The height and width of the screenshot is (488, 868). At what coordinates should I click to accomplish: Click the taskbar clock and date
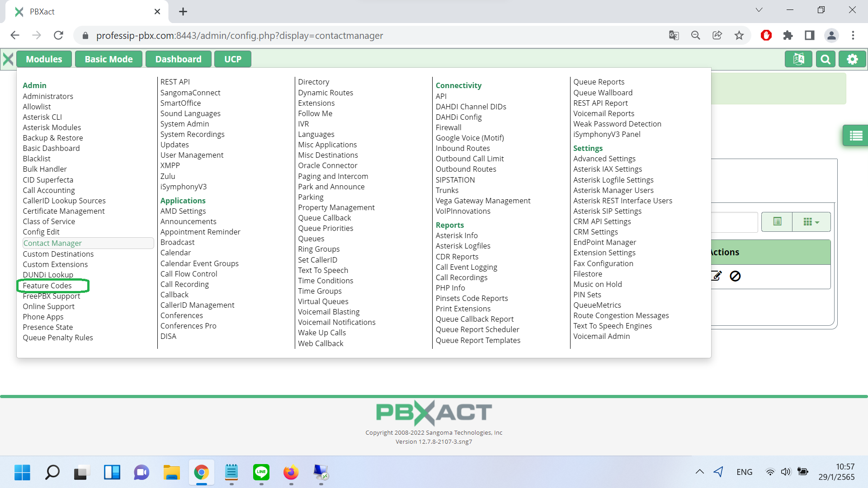click(x=837, y=472)
